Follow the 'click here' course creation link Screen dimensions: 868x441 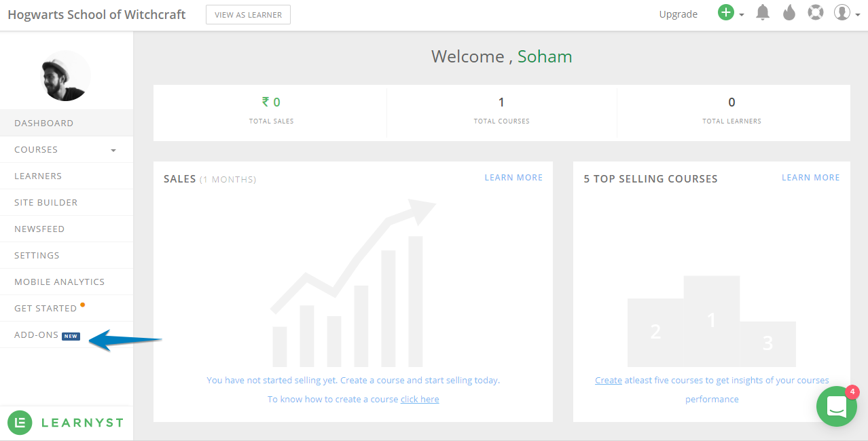420,399
